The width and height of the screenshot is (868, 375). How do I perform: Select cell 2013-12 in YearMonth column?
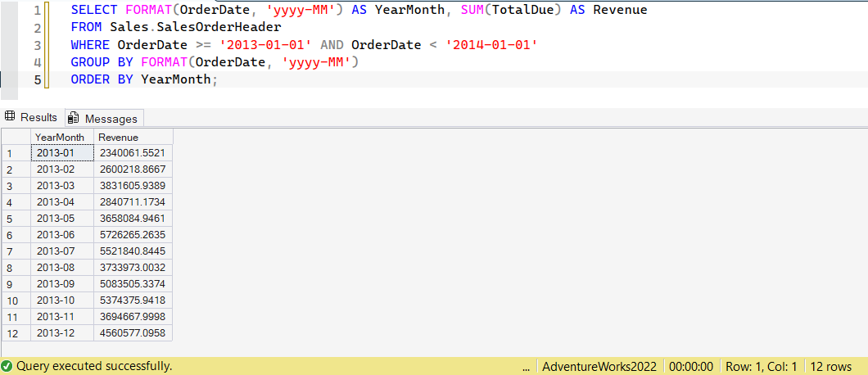(x=62, y=333)
